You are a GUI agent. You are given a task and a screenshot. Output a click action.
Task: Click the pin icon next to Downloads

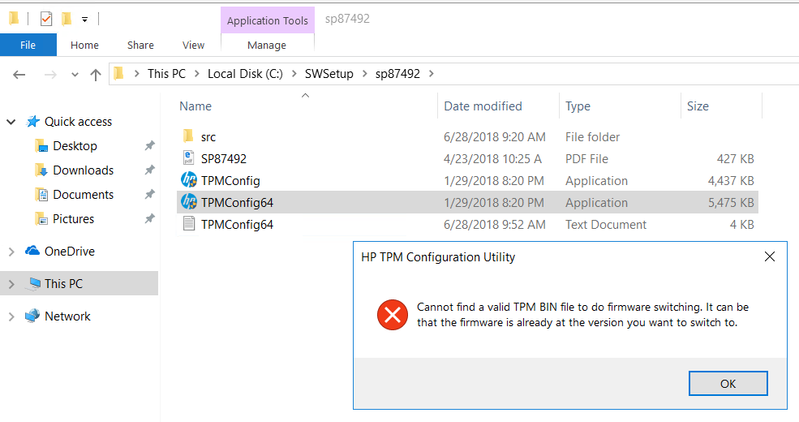click(x=149, y=170)
